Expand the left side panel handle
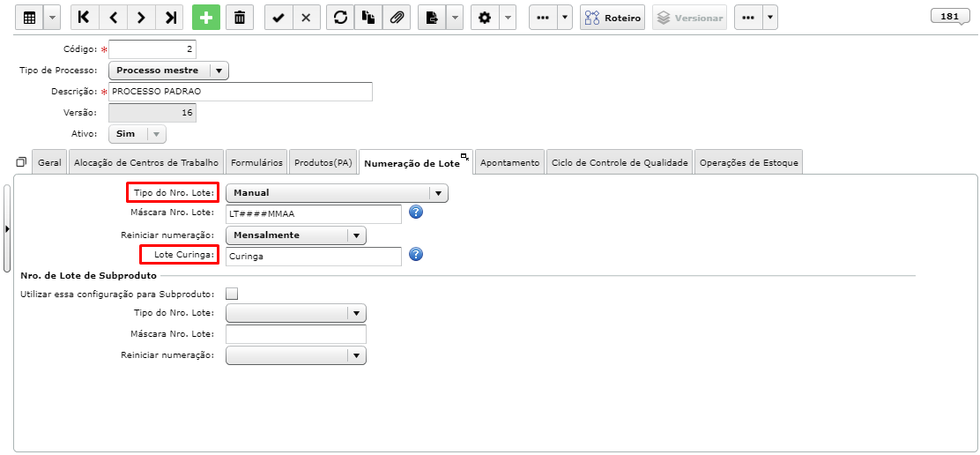Image resolution: width=980 pixels, height=455 pixels. [x=7, y=228]
